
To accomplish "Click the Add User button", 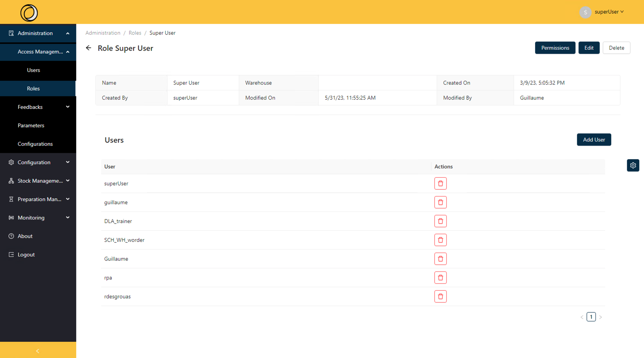I will tap(594, 140).
